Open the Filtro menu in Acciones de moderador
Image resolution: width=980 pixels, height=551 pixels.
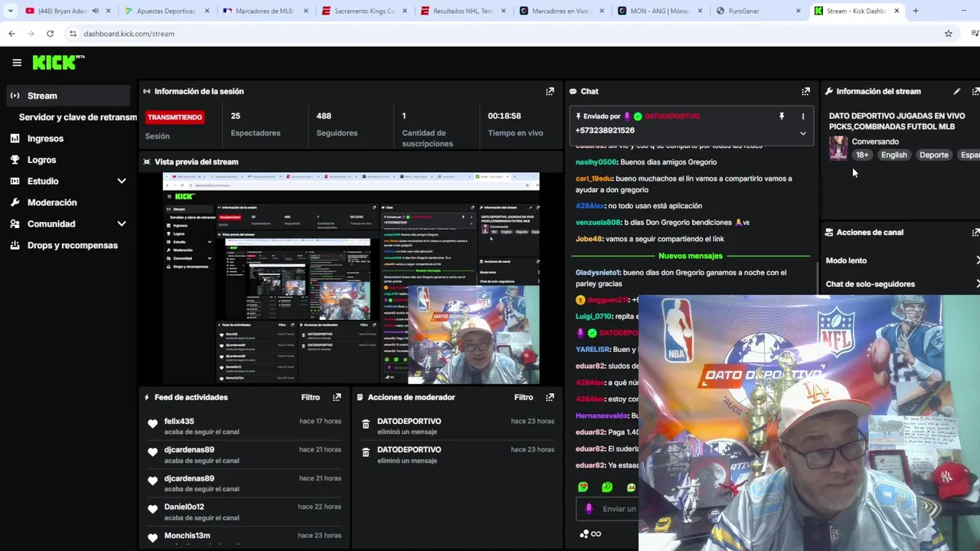pyautogui.click(x=523, y=397)
